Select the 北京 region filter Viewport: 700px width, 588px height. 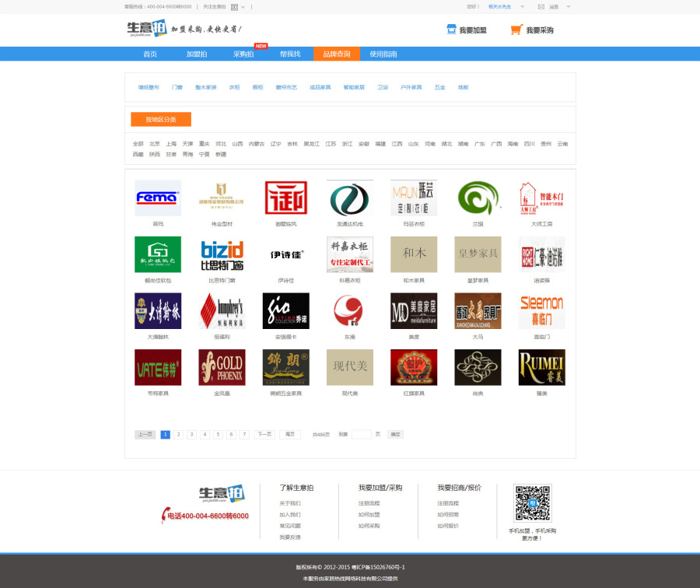click(155, 144)
